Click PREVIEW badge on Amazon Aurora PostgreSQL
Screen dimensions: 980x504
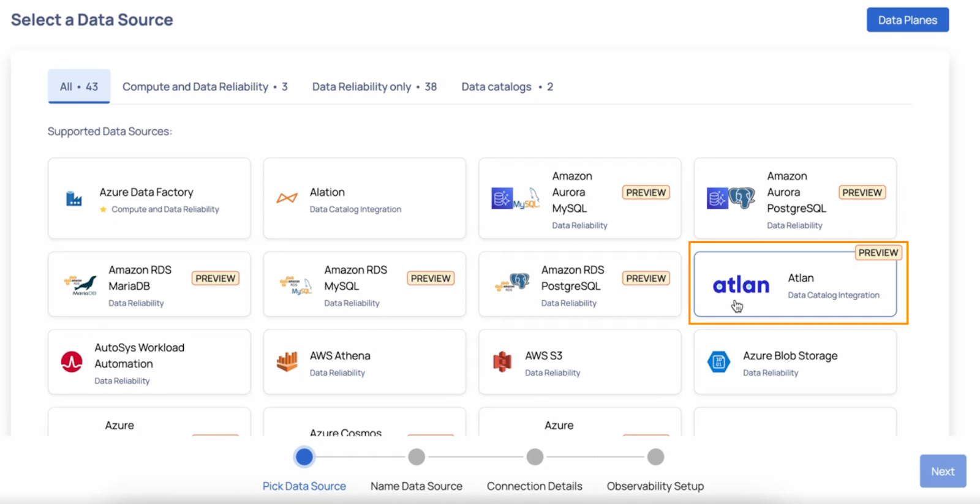(862, 192)
